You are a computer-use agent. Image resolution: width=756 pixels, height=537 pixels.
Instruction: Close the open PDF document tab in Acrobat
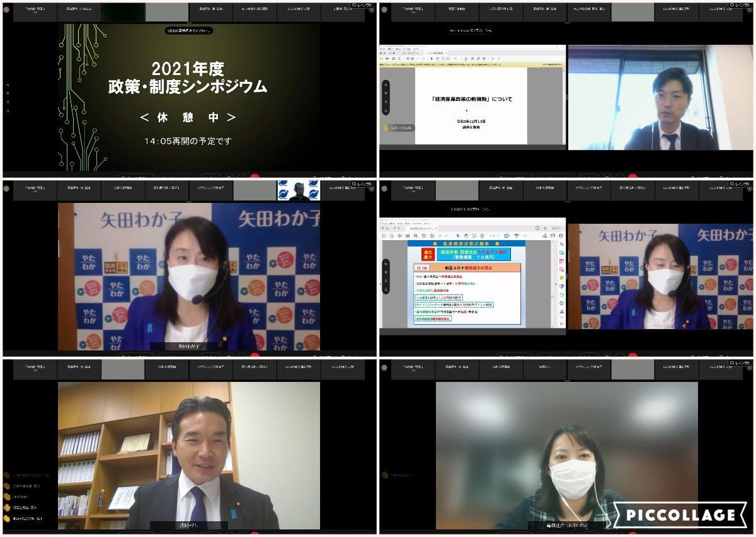(436, 228)
